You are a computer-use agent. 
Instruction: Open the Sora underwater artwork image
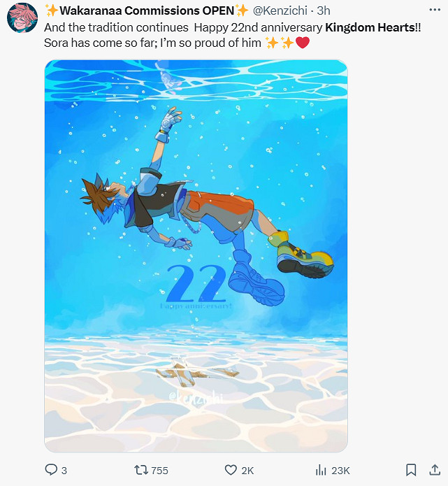(x=196, y=256)
